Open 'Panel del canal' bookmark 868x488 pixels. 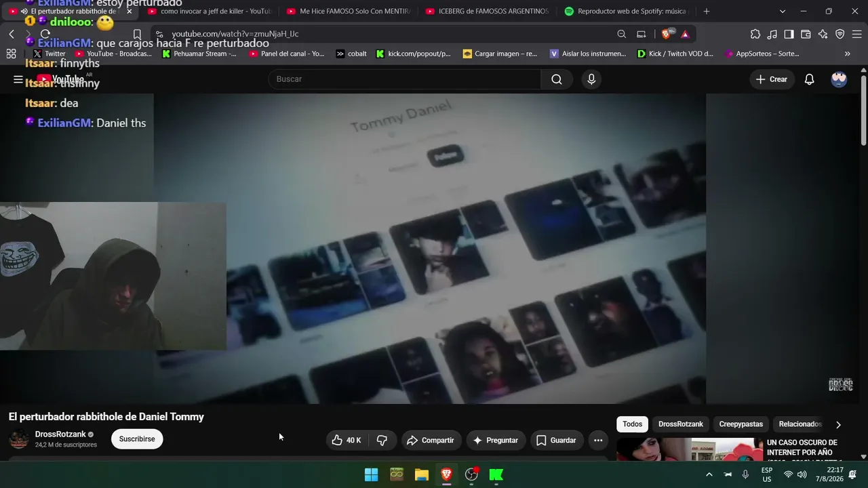click(287, 54)
